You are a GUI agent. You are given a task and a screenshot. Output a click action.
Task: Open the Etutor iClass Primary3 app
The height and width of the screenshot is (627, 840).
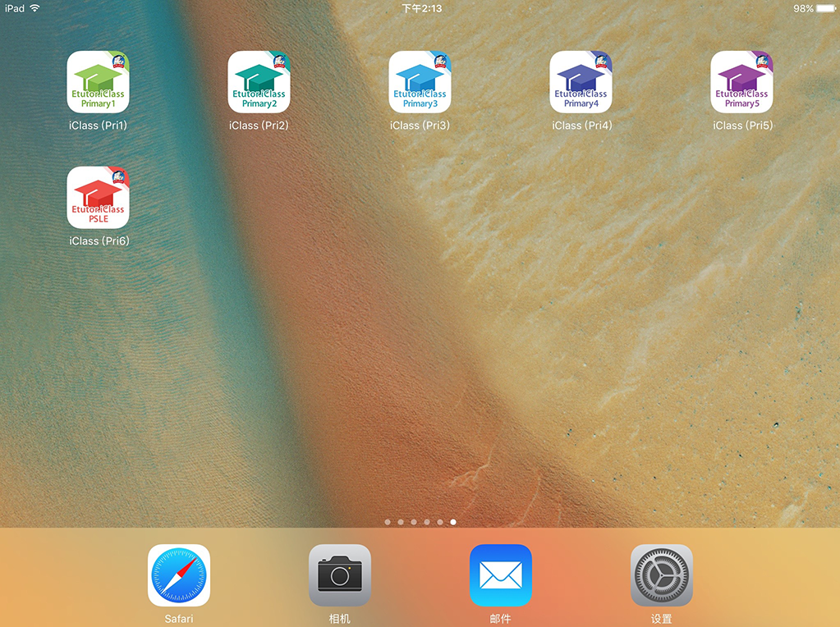(420, 82)
